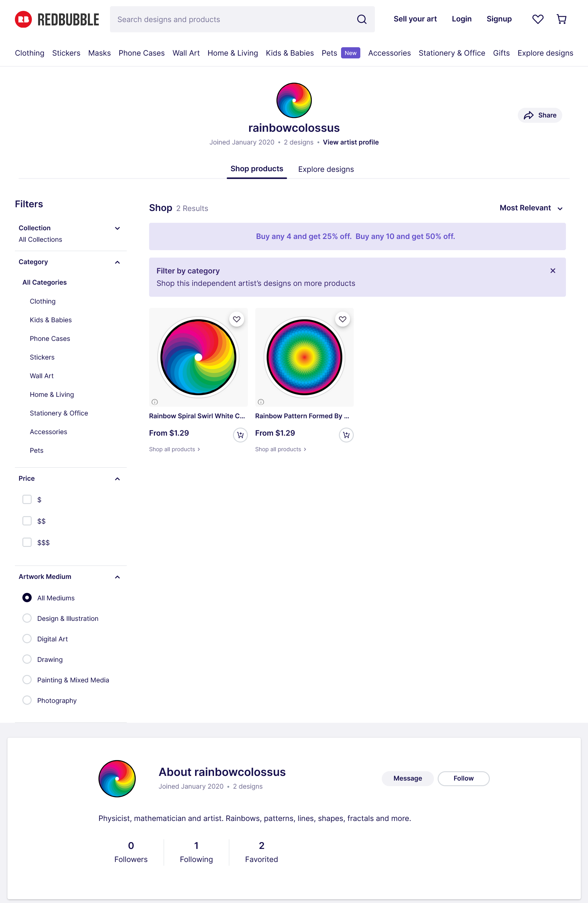Switch to Explore designs tab
This screenshot has width=588, height=903.
point(326,169)
